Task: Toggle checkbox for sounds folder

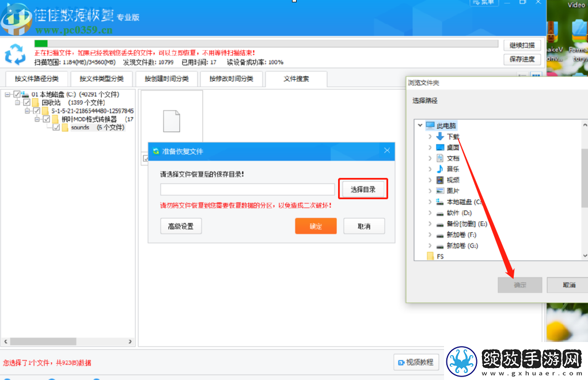Action: 56,127
